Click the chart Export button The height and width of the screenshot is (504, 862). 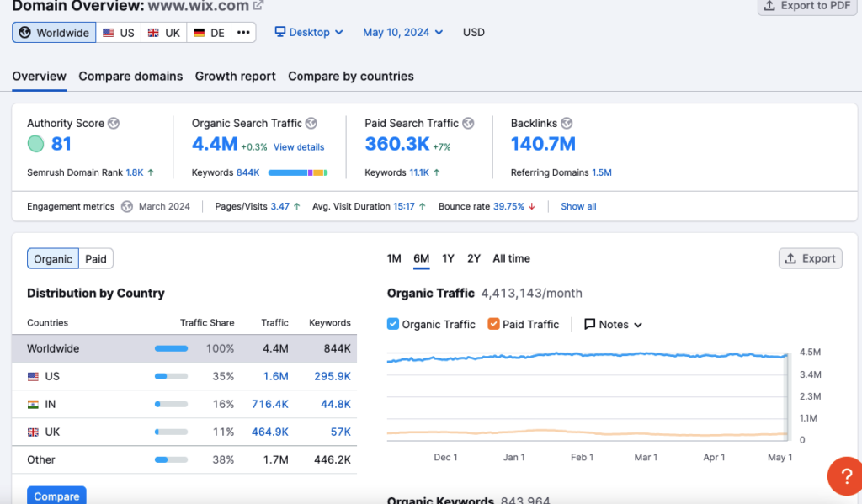tap(811, 258)
